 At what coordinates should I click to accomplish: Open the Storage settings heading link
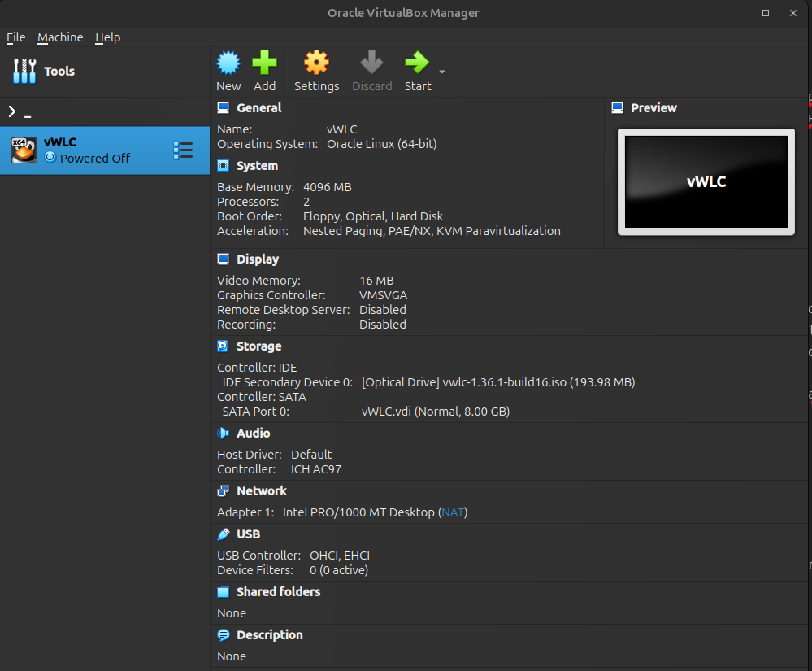(x=259, y=346)
